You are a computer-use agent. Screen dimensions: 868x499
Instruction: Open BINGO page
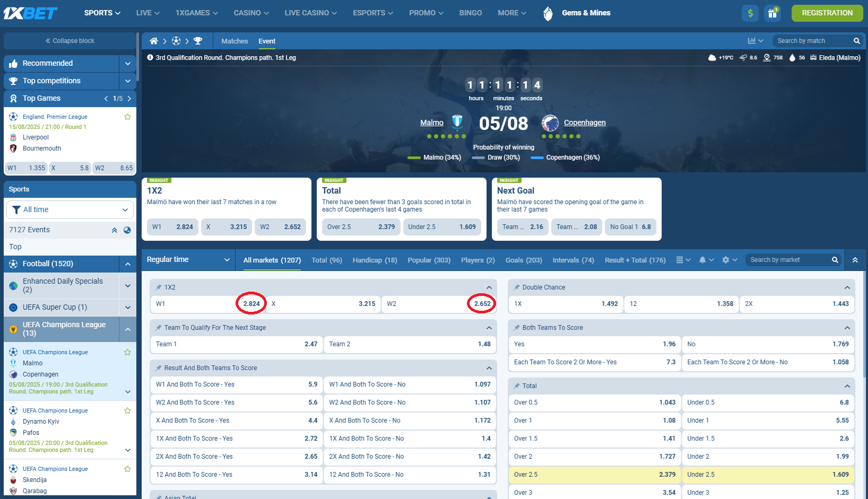[471, 13]
